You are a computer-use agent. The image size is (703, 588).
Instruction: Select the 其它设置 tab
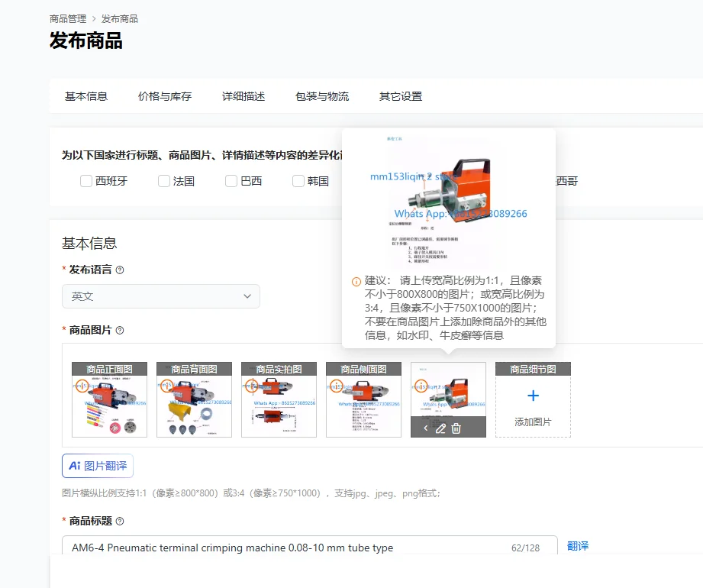[x=401, y=96]
